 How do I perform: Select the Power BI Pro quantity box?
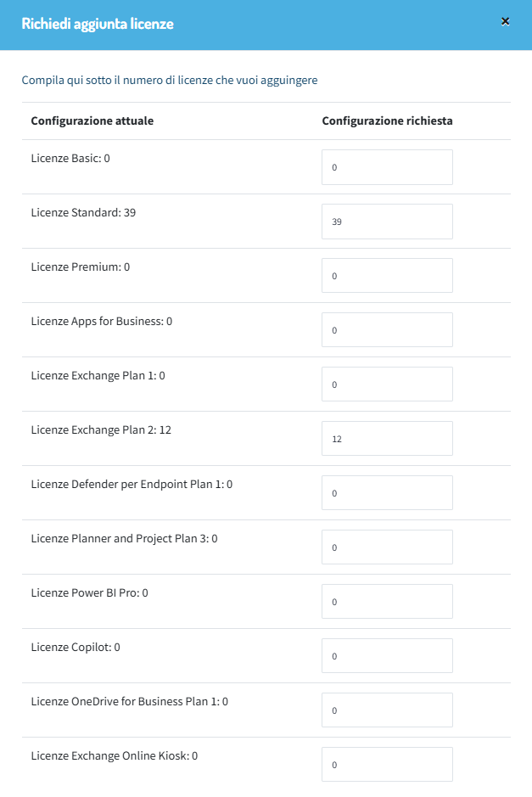tap(386, 601)
